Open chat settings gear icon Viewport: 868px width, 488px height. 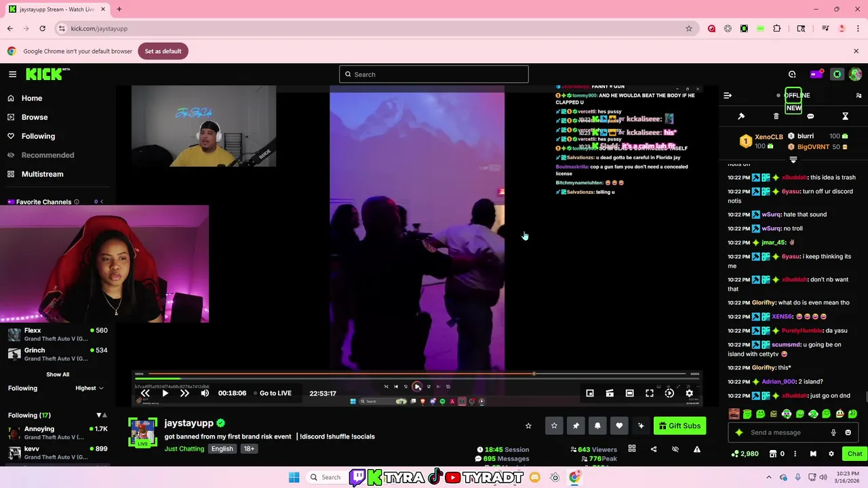831,453
